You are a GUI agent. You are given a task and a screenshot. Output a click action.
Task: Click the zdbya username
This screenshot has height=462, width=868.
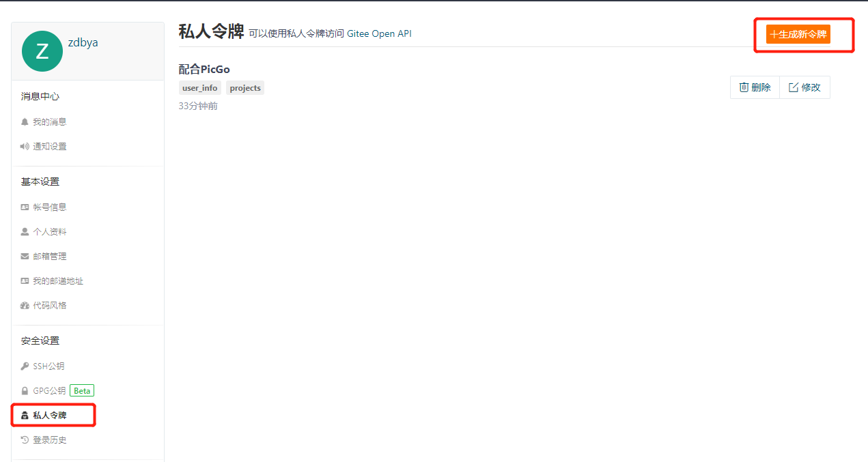point(83,42)
